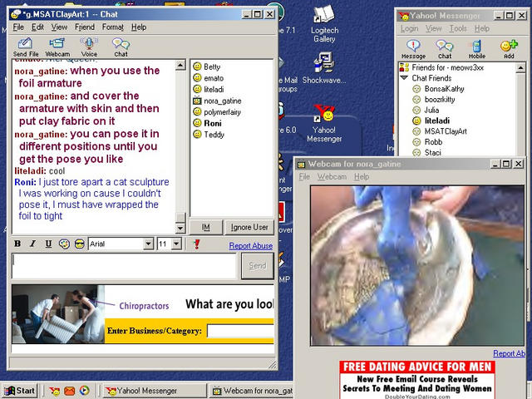Toggle underline text formatting
532x399 pixels.
tap(48, 244)
